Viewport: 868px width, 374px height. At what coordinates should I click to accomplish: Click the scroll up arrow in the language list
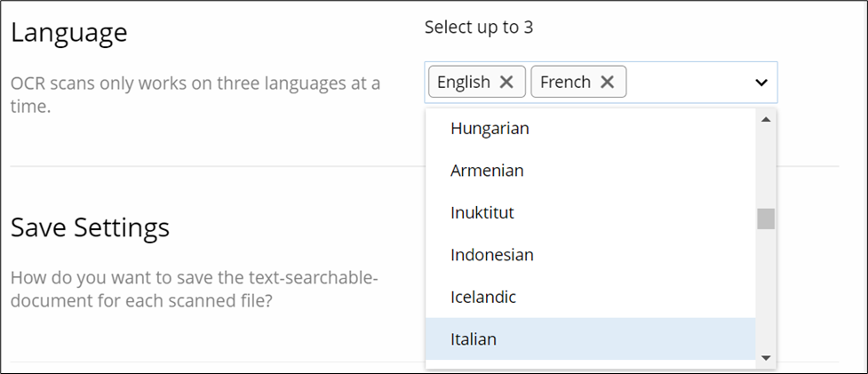point(765,118)
